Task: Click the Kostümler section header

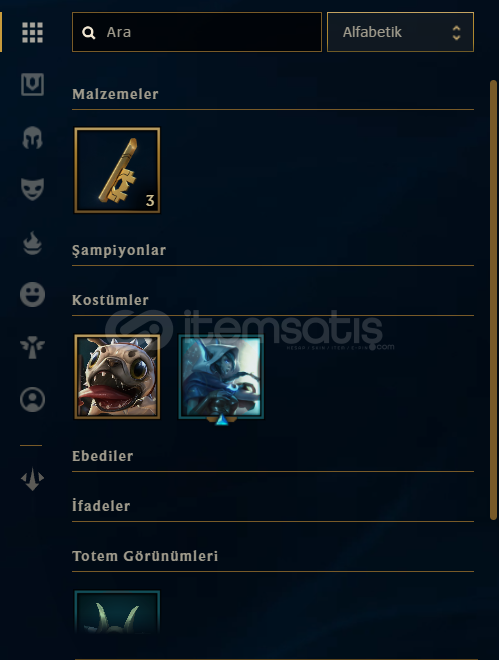Action: pyautogui.click(x=110, y=300)
